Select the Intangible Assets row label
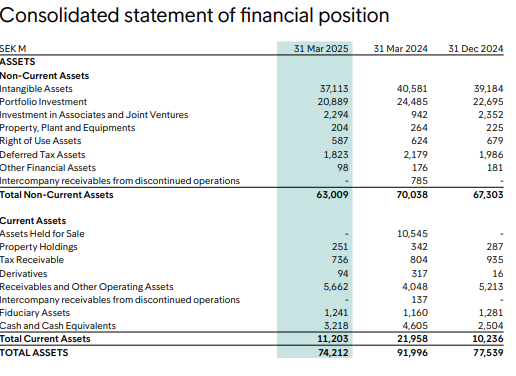Screen dimensions: 516x376 point(36,89)
